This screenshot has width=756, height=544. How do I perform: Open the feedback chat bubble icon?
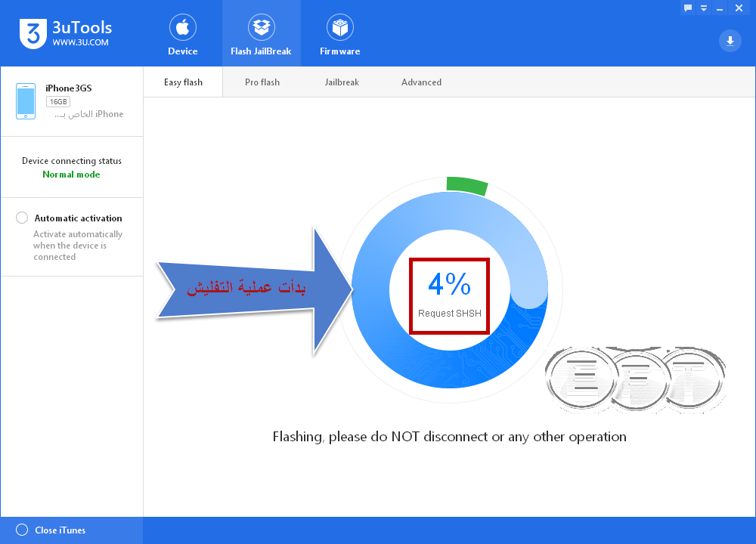tap(688, 8)
